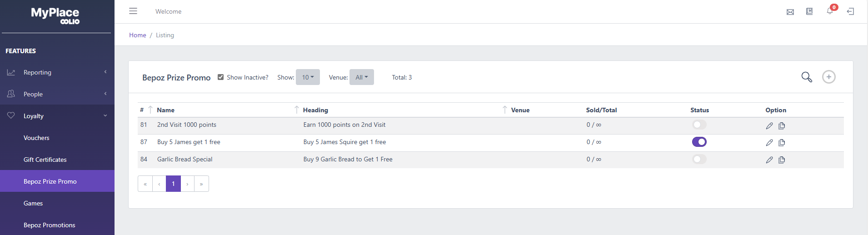Click the bookmark guide icon in header
The width and height of the screenshot is (868, 235).
tap(809, 11)
